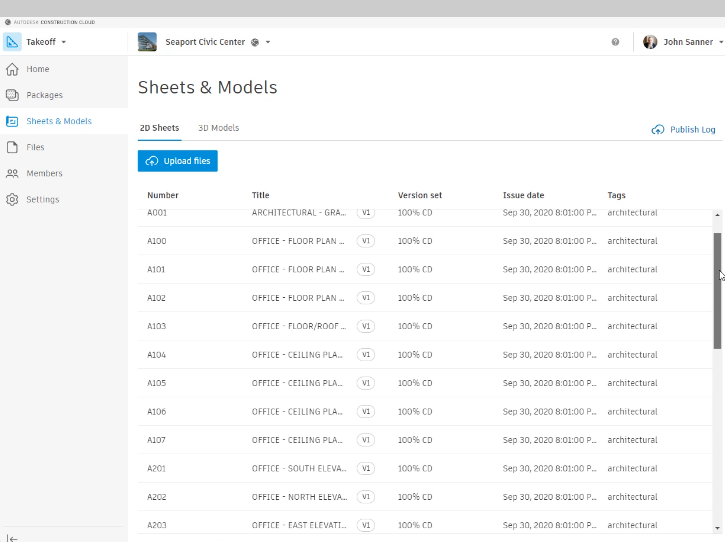This screenshot has height=542, width=725.
Task: Open sheet A201 Office South Elevation
Action: (x=298, y=469)
